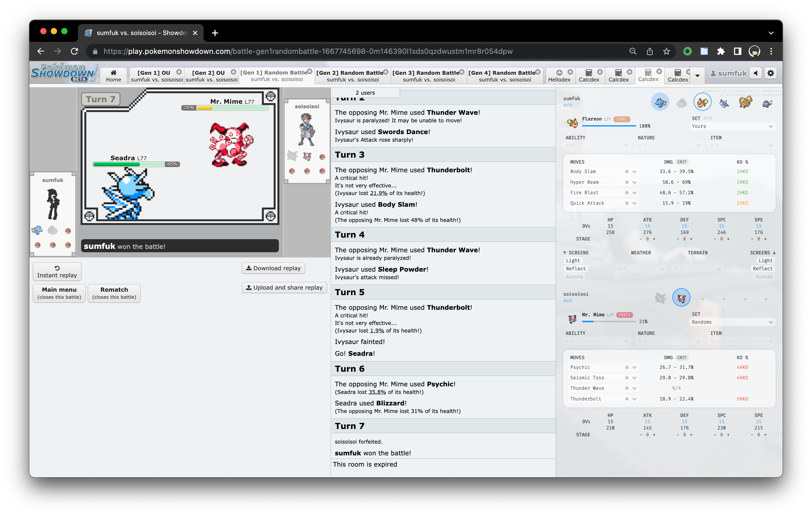Open the Chrome side panel icon

[737, 51]
